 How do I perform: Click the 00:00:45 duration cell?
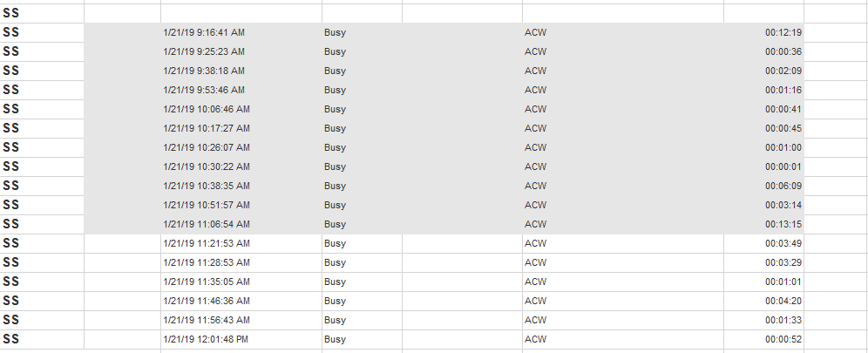point(764,128)
